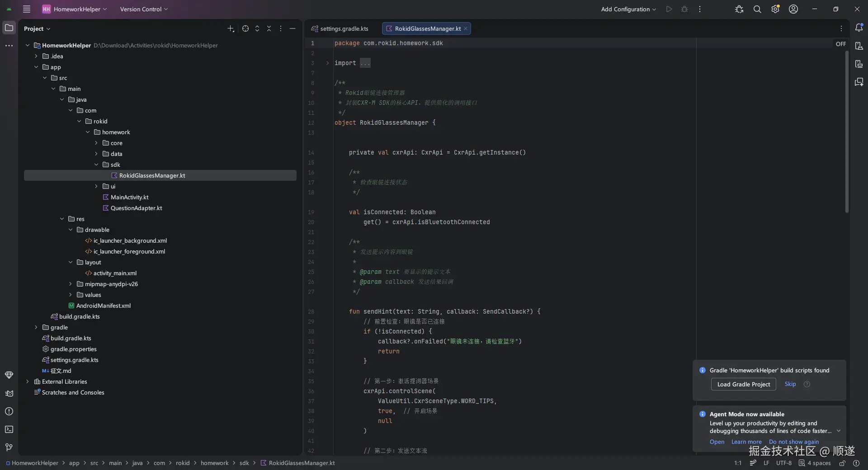868x470 pixels.
Task: Click the Search Everywhere magnifier icon
Action: tap(757, 9)
